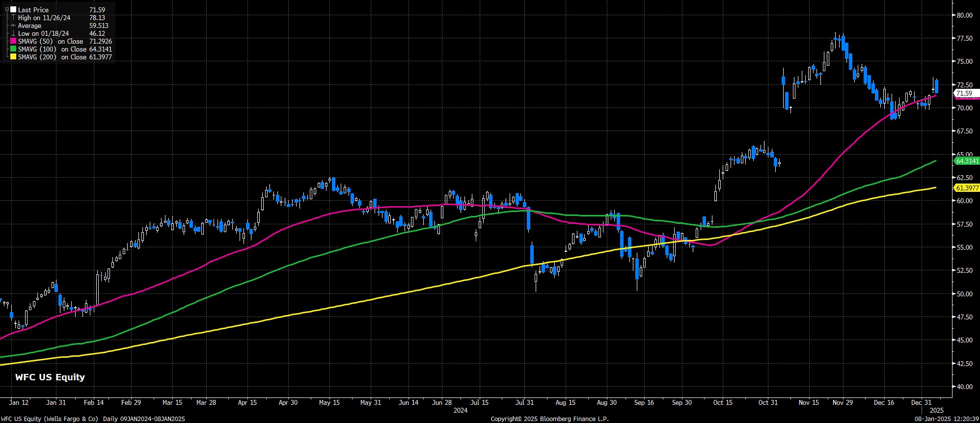
Task: Select the 'SMAVG (100) on Close' legend label
Action: [53, 49]
